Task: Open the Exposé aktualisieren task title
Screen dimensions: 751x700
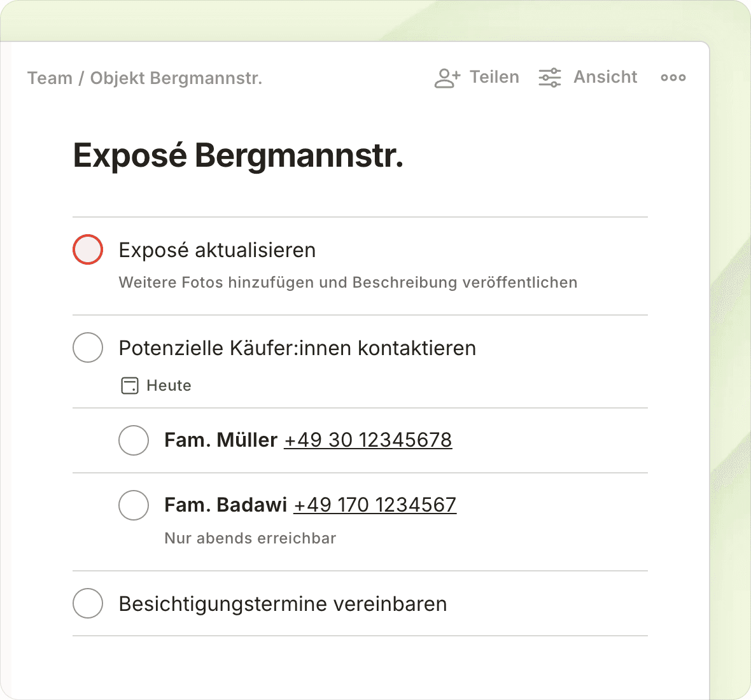Action: pos(217,250)
